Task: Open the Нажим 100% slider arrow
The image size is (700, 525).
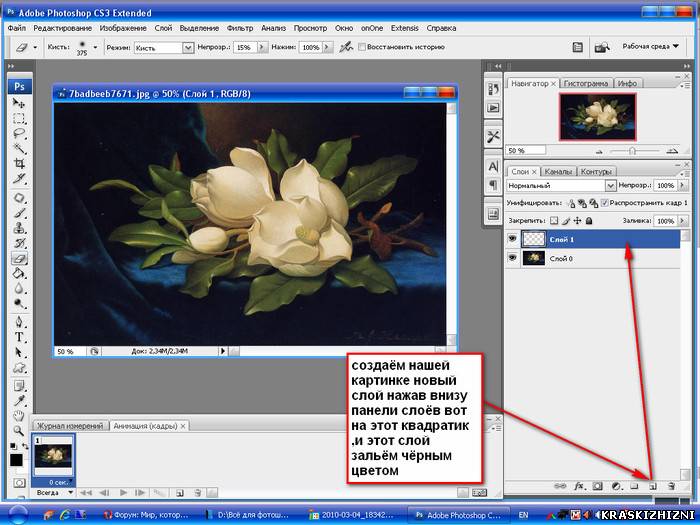Action: pos(328,47)
